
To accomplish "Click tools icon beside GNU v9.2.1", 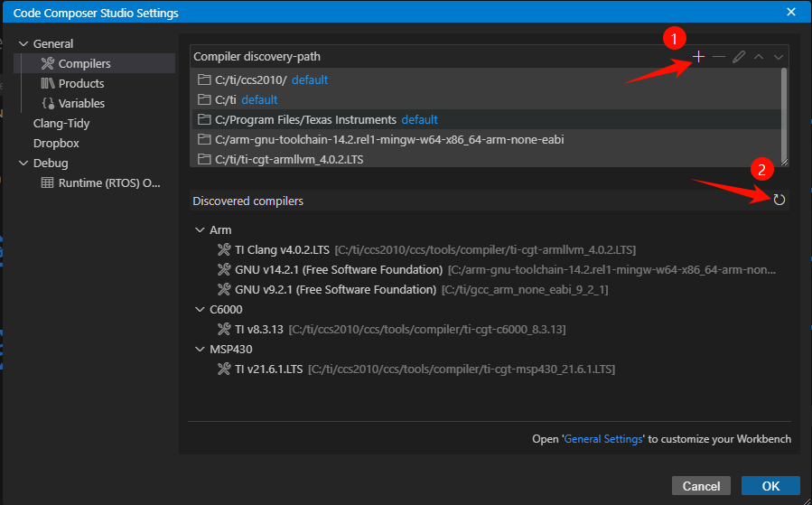I will [224, 289].
